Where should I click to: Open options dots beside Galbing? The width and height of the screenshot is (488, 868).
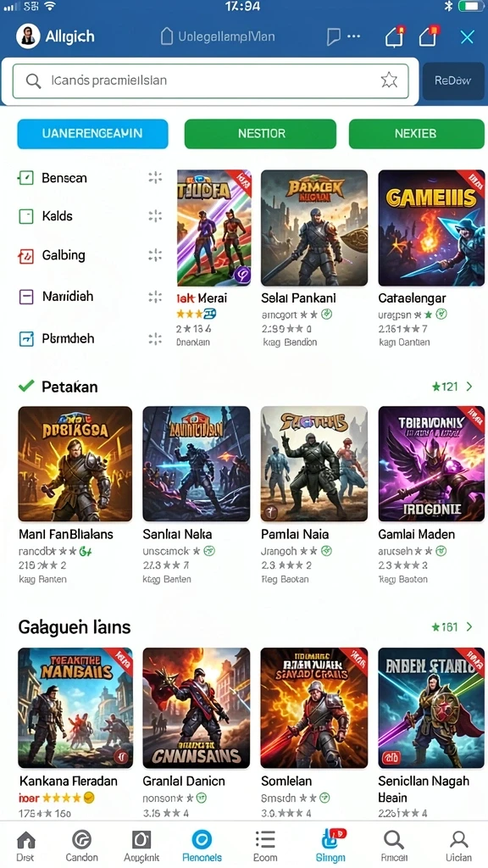(x=155, y=255)
